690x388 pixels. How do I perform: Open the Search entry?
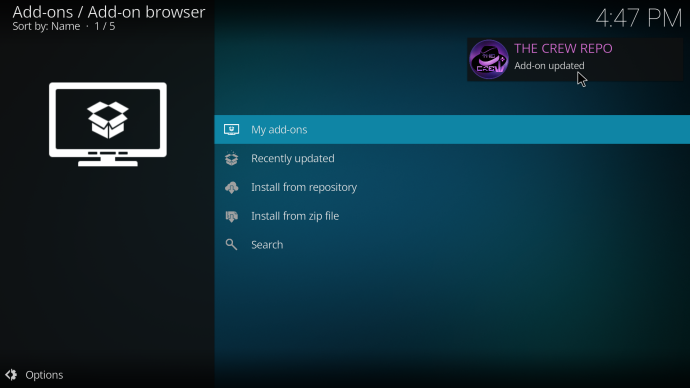(x=452, y=245)
